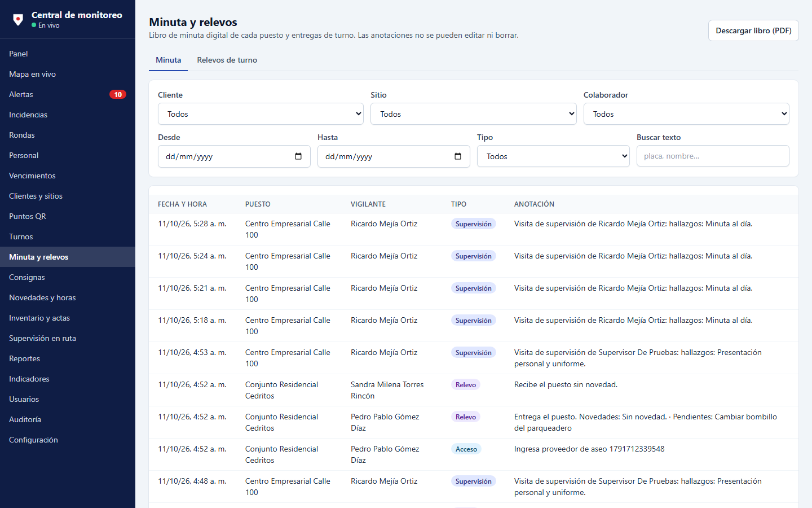Open Configuración in the sidebar
This screenshot has width=812, height=508.
tap(68, 440)
